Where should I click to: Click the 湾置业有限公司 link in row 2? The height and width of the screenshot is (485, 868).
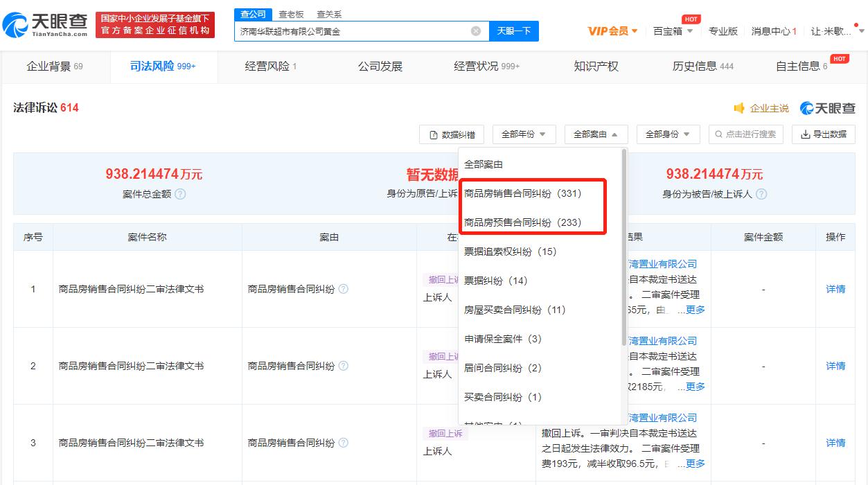point(662,341)
